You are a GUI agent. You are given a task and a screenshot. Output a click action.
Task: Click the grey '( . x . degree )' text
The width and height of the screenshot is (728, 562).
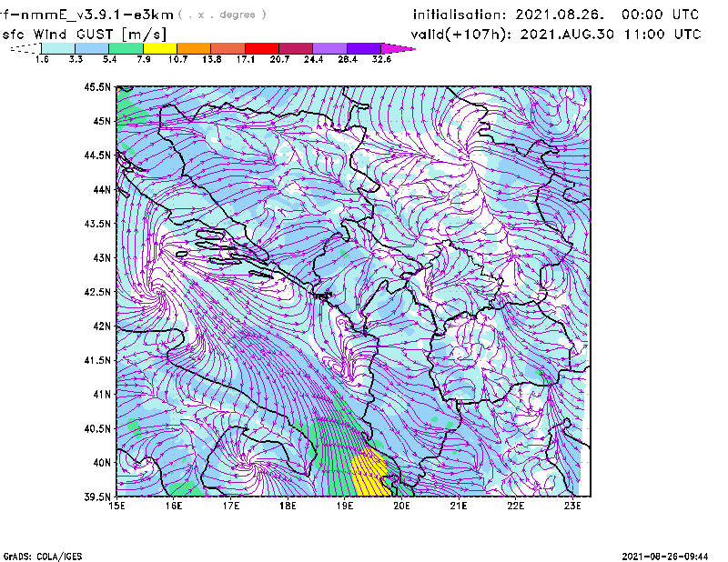222,15
